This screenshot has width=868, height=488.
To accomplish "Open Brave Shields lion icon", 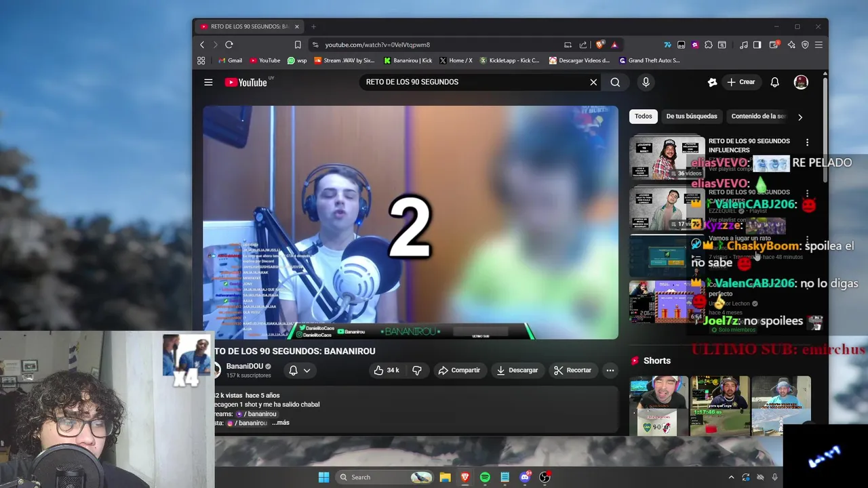I will click(599, 45).
